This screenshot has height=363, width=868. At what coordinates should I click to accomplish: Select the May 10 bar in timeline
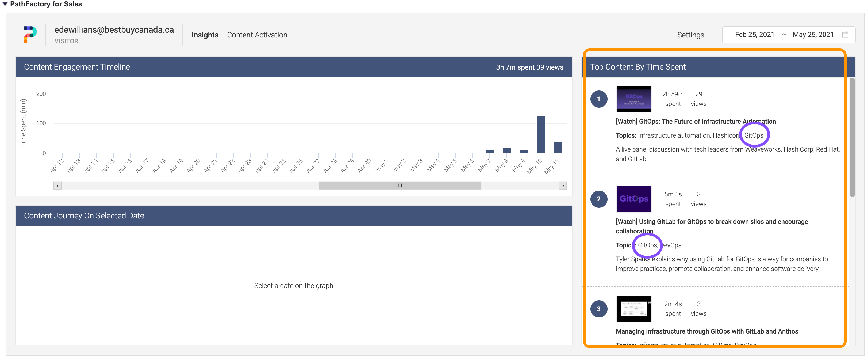(540, 134)
